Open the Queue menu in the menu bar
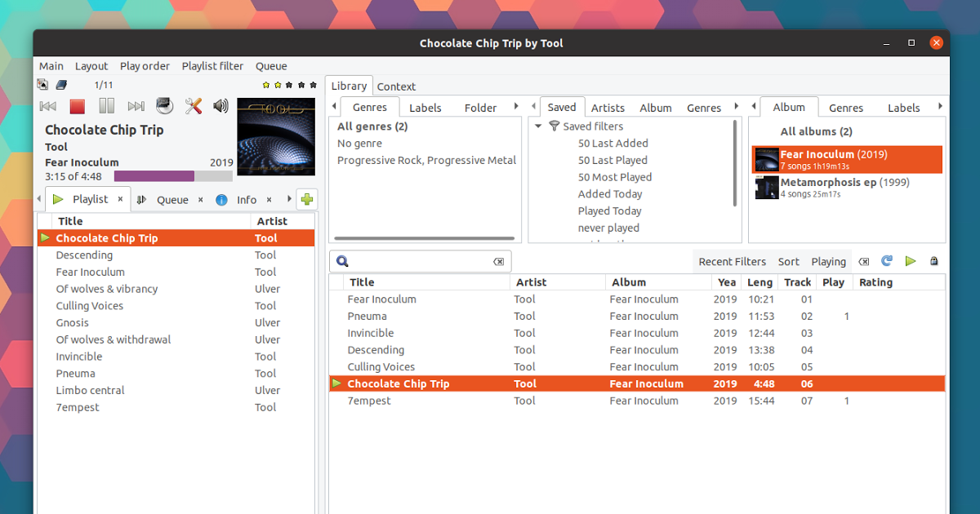This screenshot has height=514, width=980. coord(271,66)
